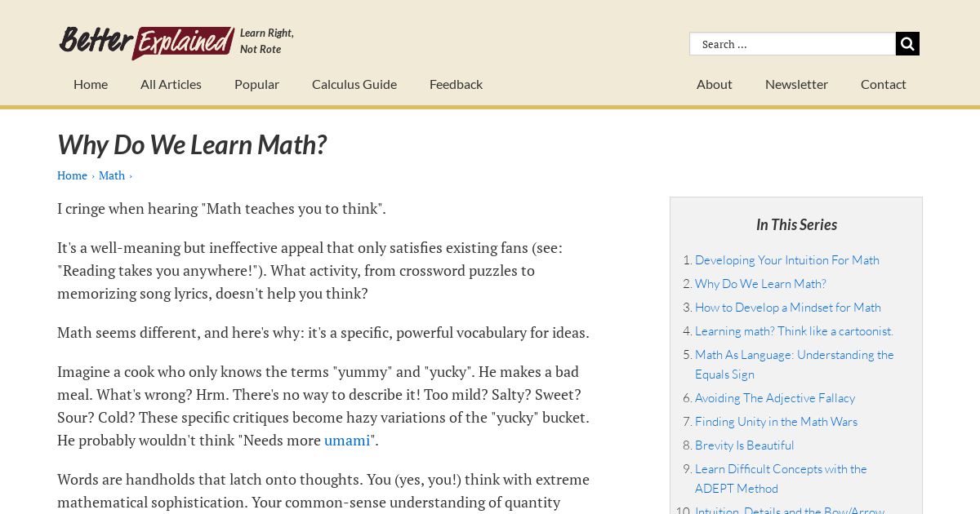980x514 pixels.
Task: Open Avoiding The Adjective Fallacy
Action: pos(775,398)
